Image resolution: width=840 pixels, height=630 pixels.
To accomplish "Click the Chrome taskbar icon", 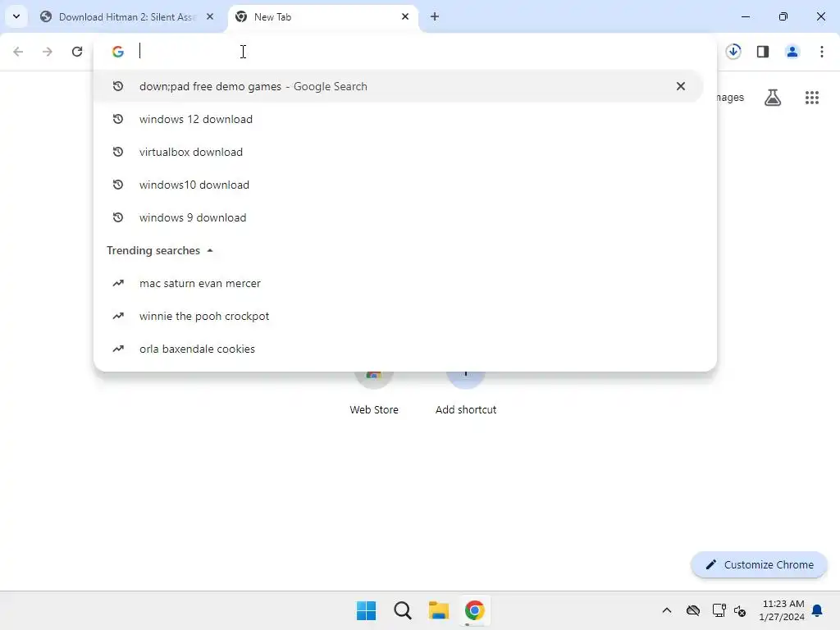I will pyautogui.click(x=474, y=610).
